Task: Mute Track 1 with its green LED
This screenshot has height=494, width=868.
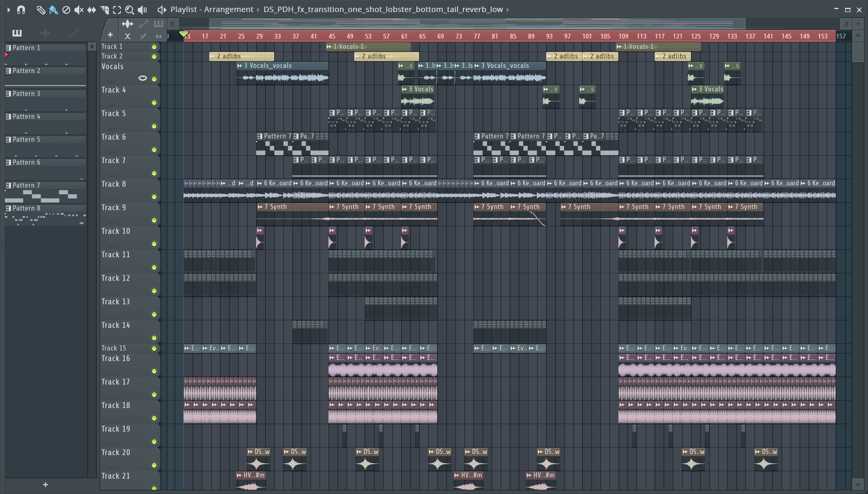Action: pyautogui.click(x=154, y=47)
